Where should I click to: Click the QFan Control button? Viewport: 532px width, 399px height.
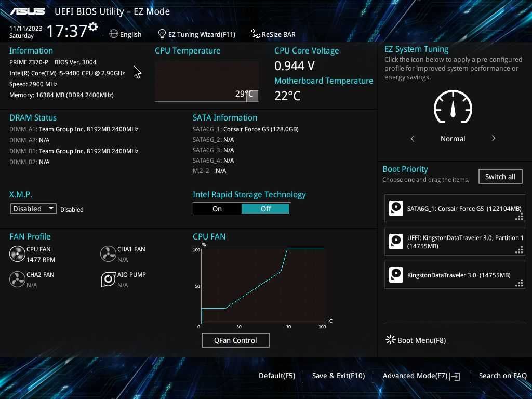click(x=235, y=340)
